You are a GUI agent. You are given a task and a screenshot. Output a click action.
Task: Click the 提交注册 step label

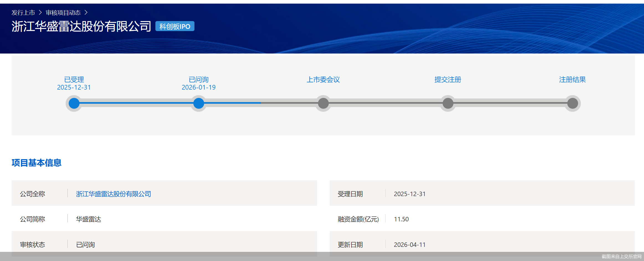click(x=448, y=80)
